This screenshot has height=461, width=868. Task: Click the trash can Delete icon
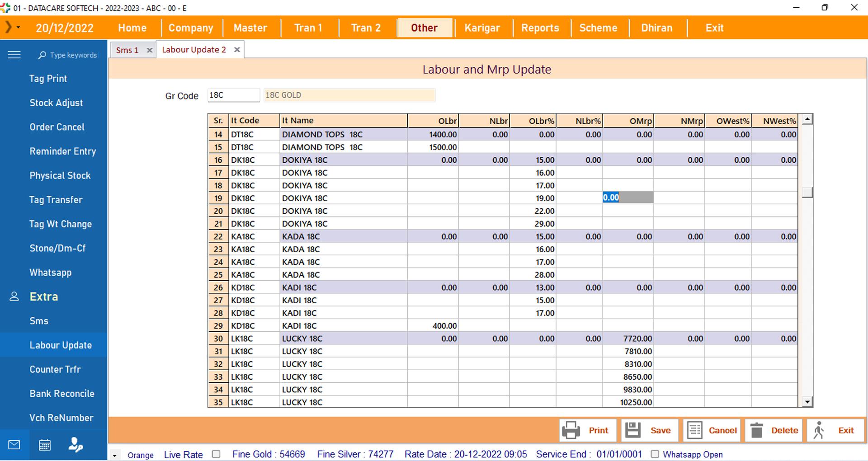(757, 430)
